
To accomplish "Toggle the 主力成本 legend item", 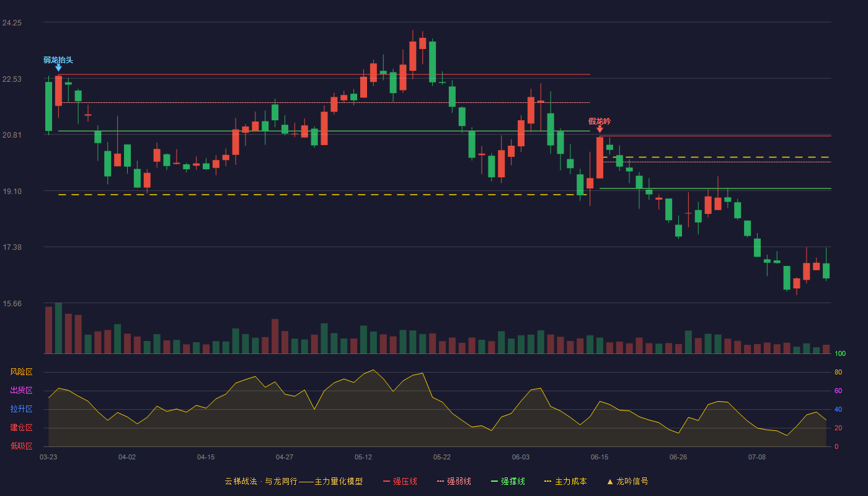I will [x=565, y=481].
